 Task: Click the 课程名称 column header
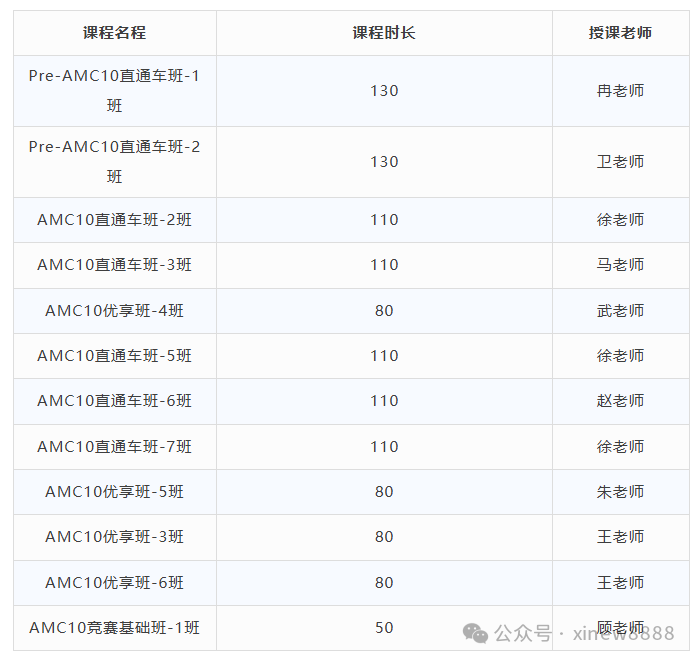114,33
